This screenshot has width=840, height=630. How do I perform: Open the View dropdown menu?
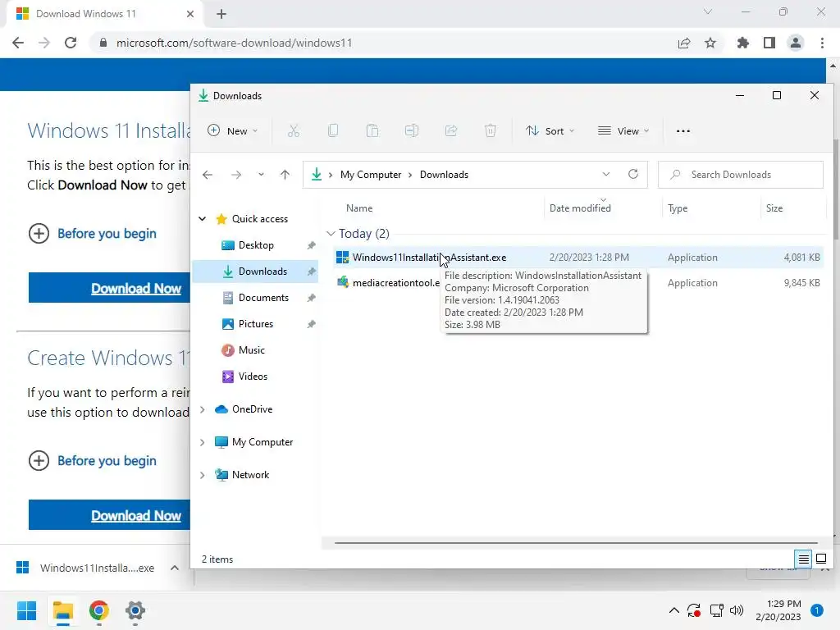tap(623, 130)
